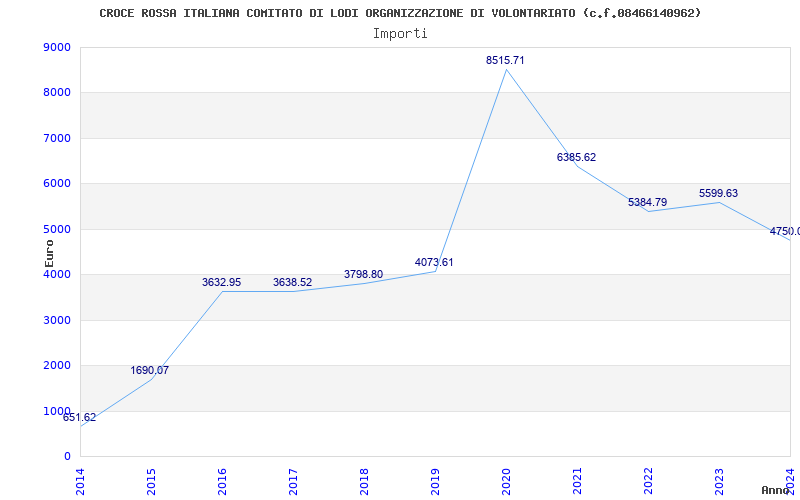Select the 4000 y-axis tick label
Image resolution: width=800 pixels, height=500 pixels.
tap(57, 274)
